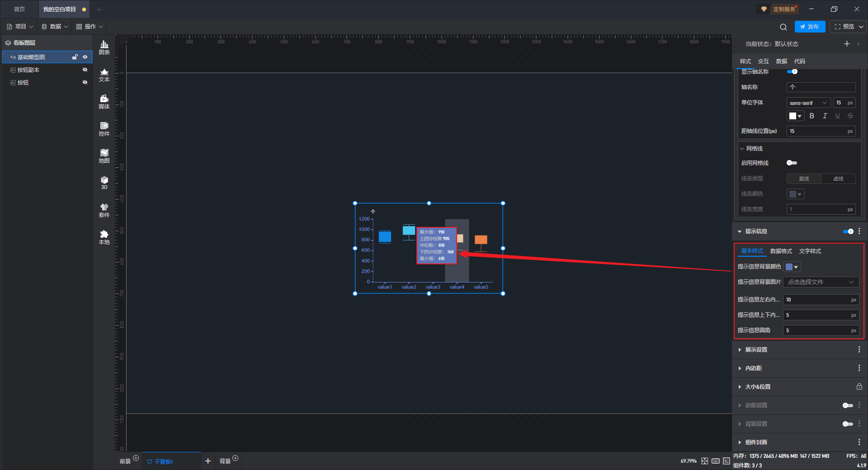Apply bold to unit font
Viewport: 868px width, 470px height.
click(812, 116)
